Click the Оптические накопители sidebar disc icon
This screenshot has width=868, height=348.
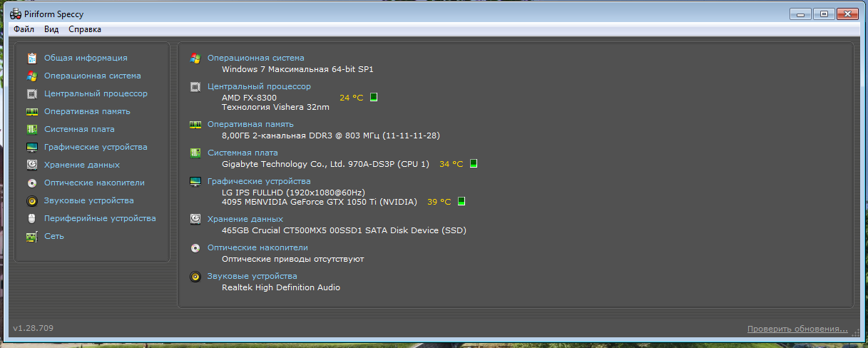click(31, 183)
